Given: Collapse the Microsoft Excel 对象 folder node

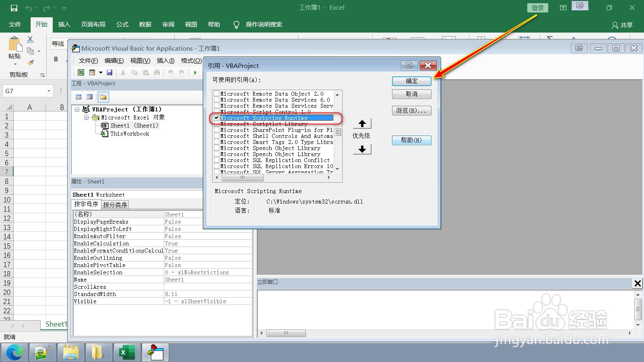Looking at the screenshot, I should [86, 117].
